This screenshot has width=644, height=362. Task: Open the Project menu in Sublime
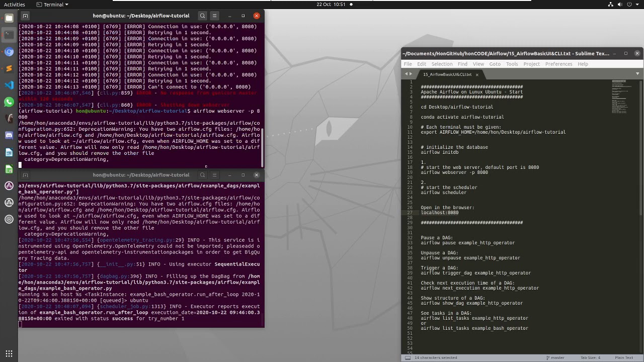click(x=532, y=64)
